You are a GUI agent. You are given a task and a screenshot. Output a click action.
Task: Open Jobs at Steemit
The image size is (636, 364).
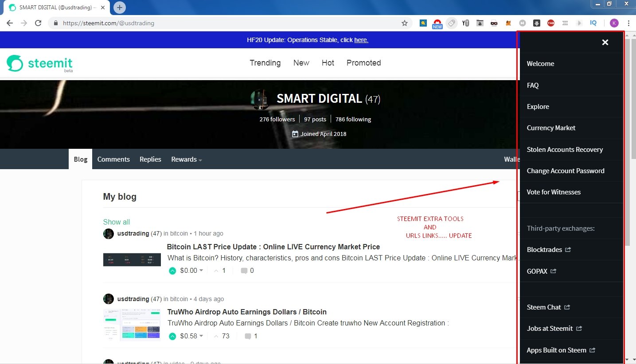(x=554, y=329)
